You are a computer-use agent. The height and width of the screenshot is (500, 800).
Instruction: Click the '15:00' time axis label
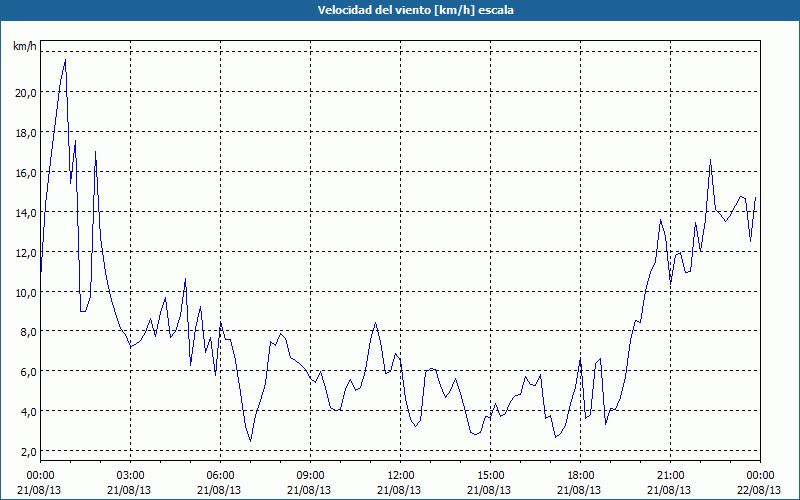click(490, 476)
